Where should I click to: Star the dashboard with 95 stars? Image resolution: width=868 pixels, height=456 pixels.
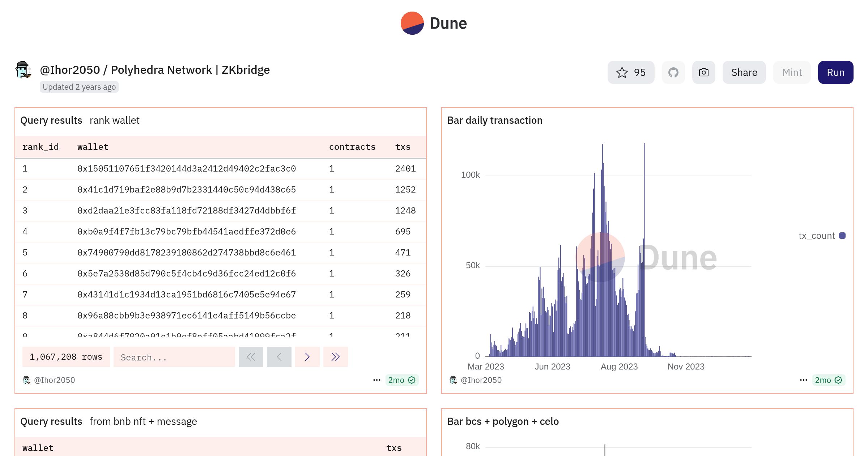coord(631,72)
